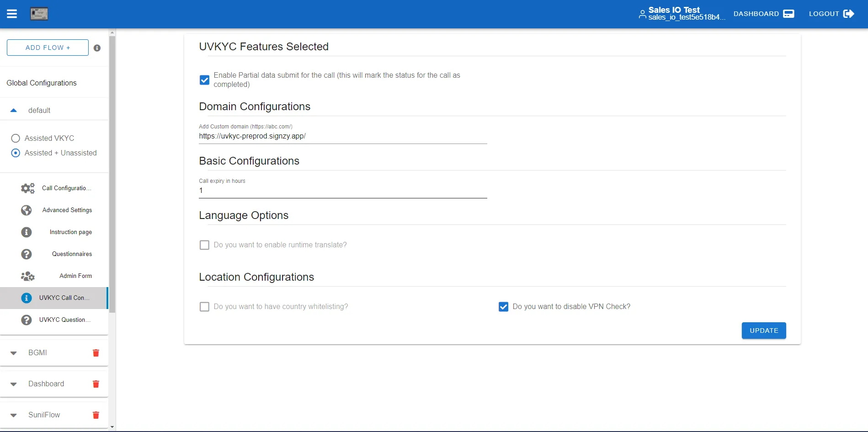The image size is (868, 432).
Task: Delete the SunilFlow with the trash icon
Action: (96, 415)
